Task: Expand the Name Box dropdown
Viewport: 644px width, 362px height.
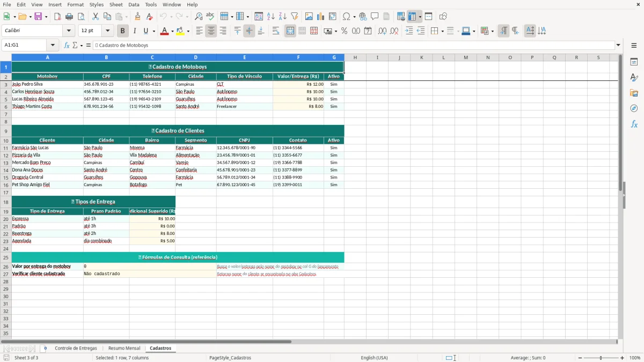Action: (x=53, y=45)
